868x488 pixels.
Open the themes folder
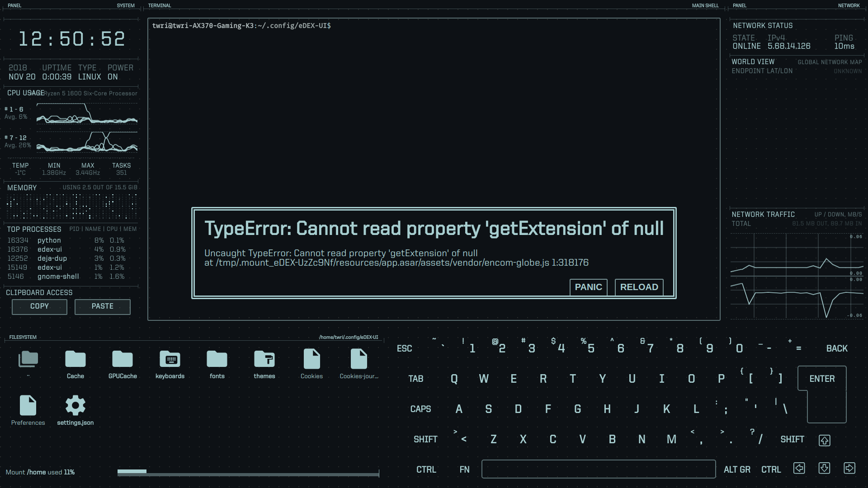[264, 360]
